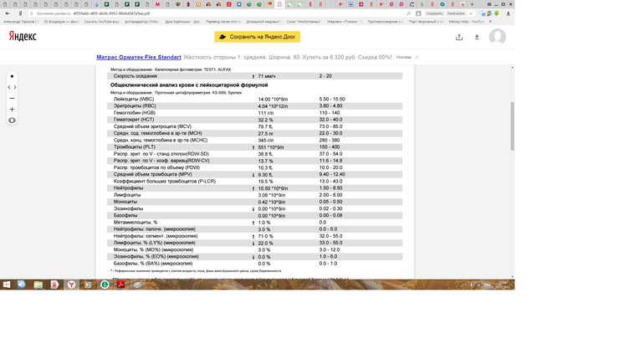644x349 pixels.
Task: Click the bottom icon in the viewer toolbar
Action: (12, 121)
